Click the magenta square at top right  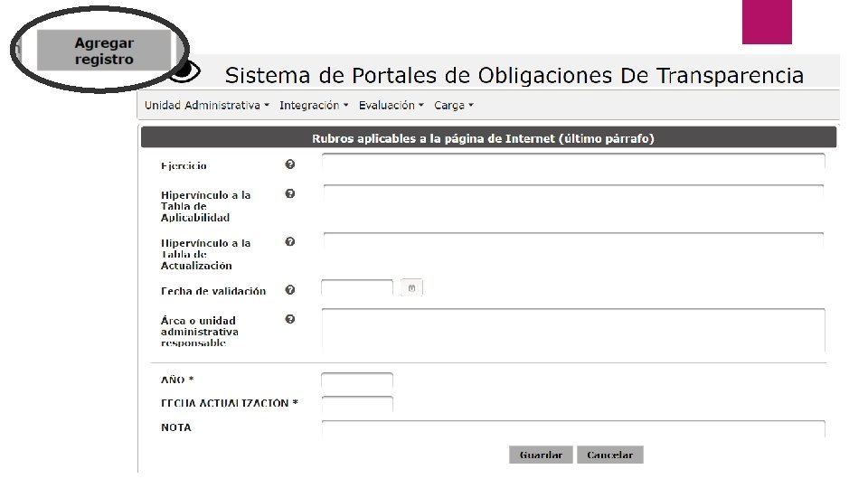[x=767, y=21]
